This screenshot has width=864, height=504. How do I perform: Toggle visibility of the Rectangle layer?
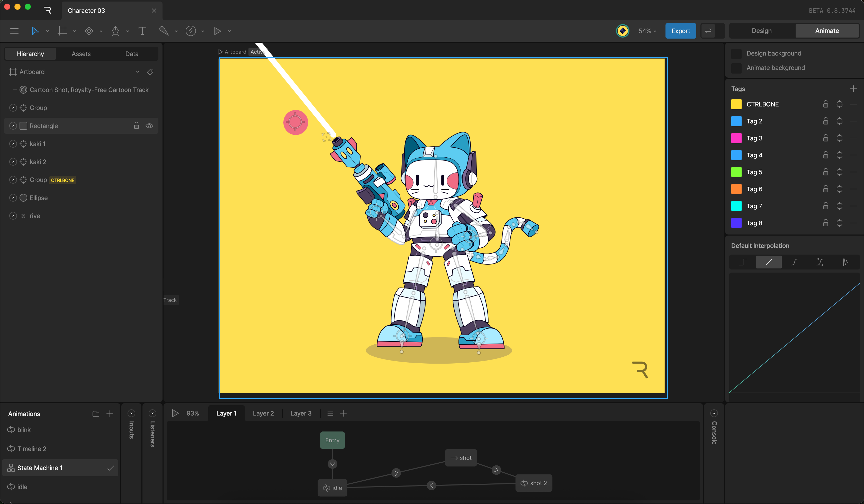click(x=149, y=126)
